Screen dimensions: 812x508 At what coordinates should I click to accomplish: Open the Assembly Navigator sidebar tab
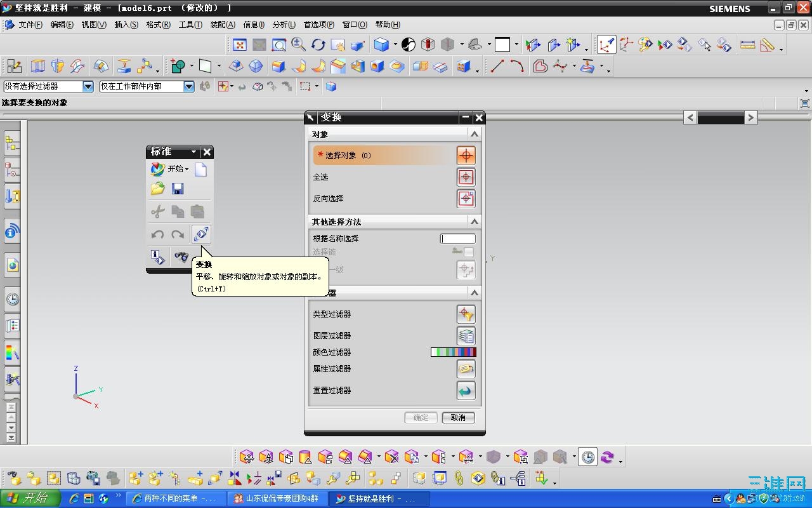coord(12,144)
